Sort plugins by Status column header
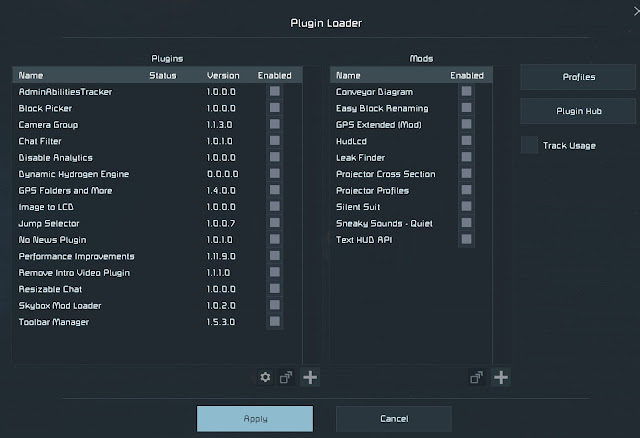640x438 pixels. tap(162, 76)
